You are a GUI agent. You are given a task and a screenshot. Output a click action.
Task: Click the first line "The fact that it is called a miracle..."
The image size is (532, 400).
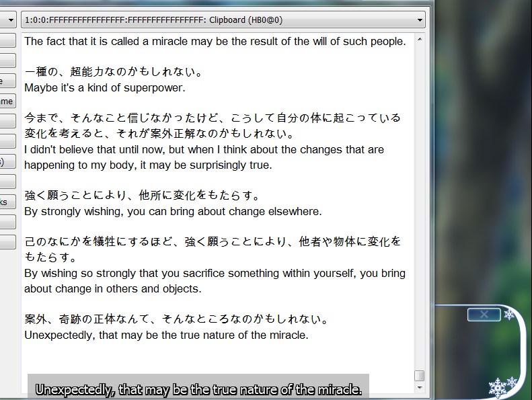[x=215, y=42]
